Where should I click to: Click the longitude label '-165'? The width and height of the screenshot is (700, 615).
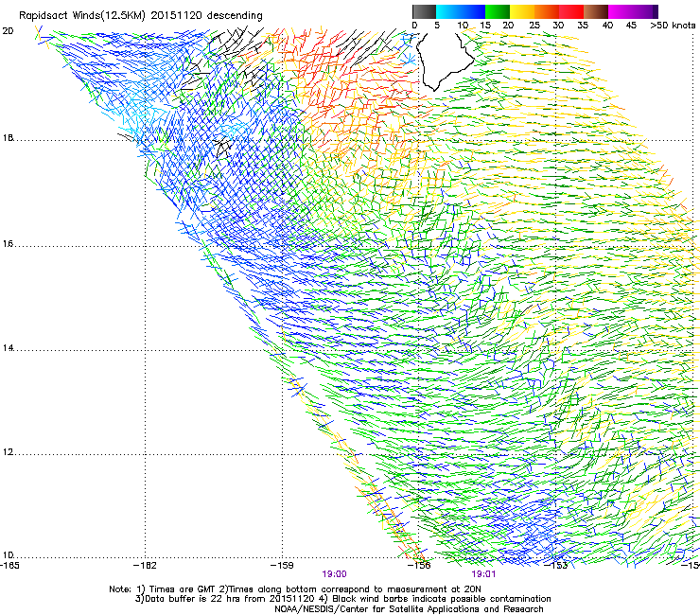coord(9,566)
